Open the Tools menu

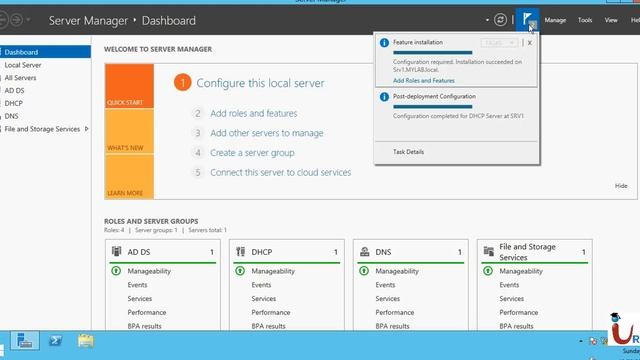(585, 20)
